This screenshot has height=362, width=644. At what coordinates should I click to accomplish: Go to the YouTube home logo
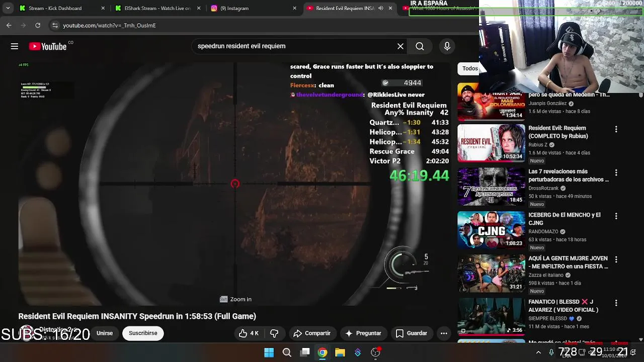point(47,46)
